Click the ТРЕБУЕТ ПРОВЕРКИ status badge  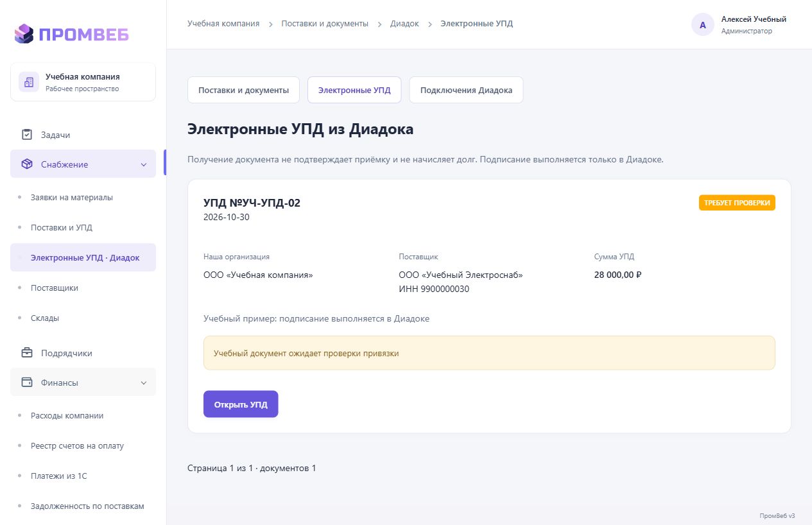pyautogui.click(x=737, y=203)
